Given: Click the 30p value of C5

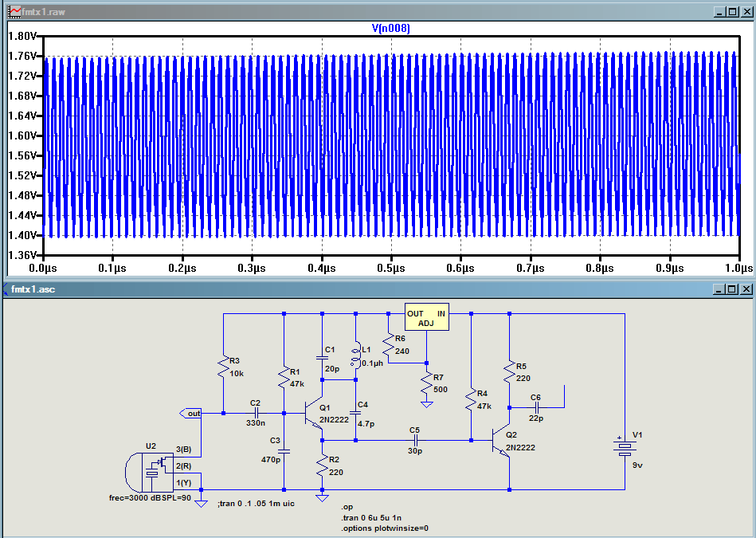Looking at the screenshot, I should (x=415, y=450).
